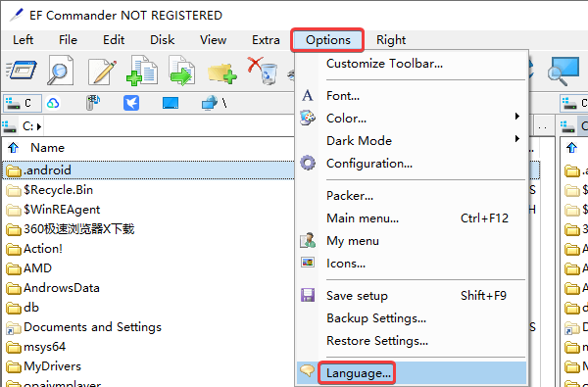Click the magnifier file search toolbar icon
Image resolution: width=588 pixels, height=387 pixels.
pyautogui.click(x=60, y=71)
